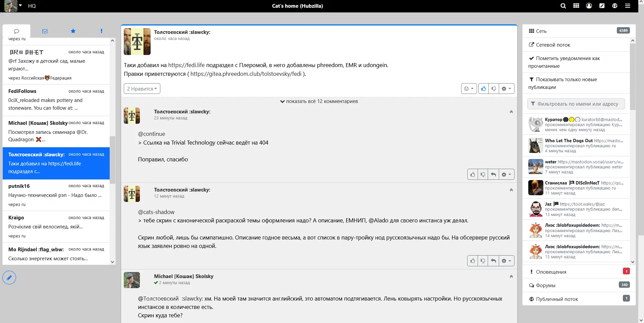The width and height of the screenshot is (644, 323).
Task: Like the main Толстоевский post with thumbs up
Action: click(x=483, y=89)
